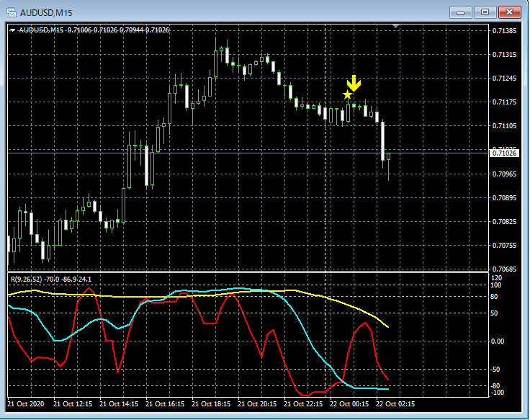Click the 21 Oct 18:15 time label
The height and width of the screenshot is (420, 530).
pyautogui.click(x=211, y=403)
